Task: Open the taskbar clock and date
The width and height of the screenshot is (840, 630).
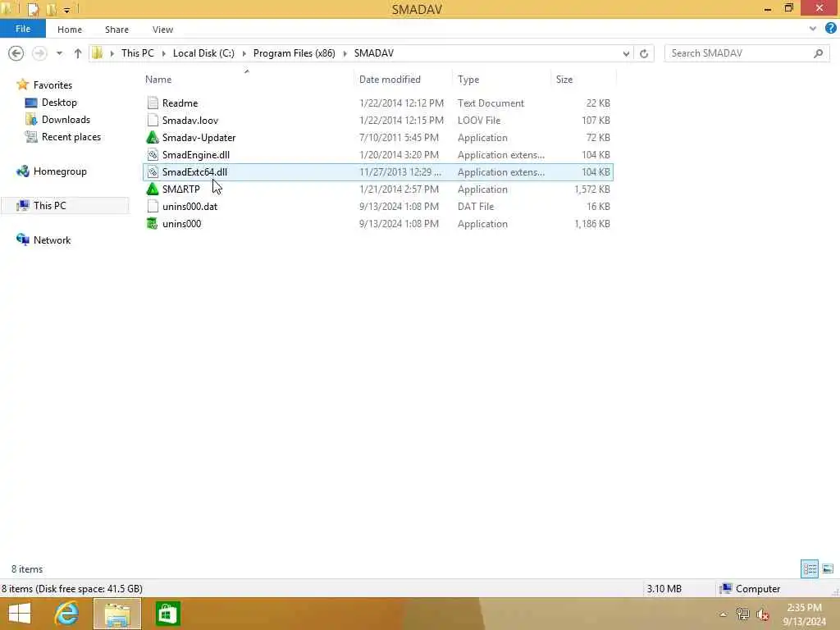Action: click(804, 614)
